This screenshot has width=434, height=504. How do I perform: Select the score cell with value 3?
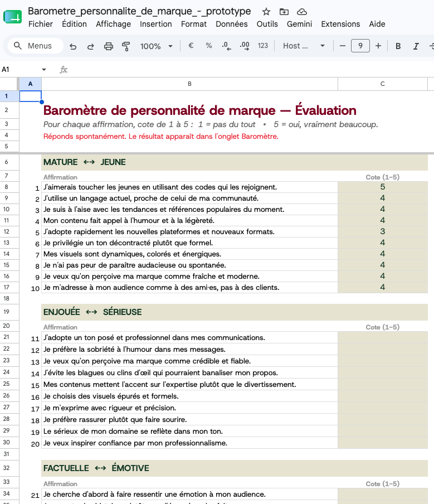(x=383, y=231)
